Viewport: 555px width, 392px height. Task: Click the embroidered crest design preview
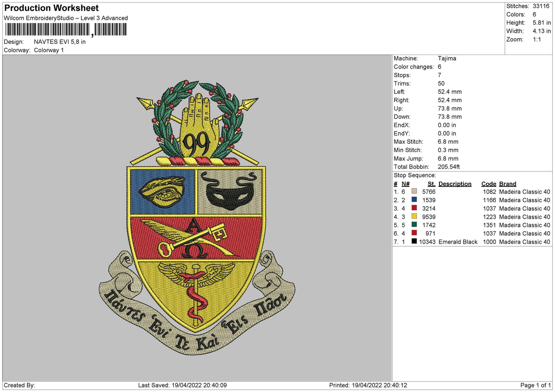[x=197, y=217]
